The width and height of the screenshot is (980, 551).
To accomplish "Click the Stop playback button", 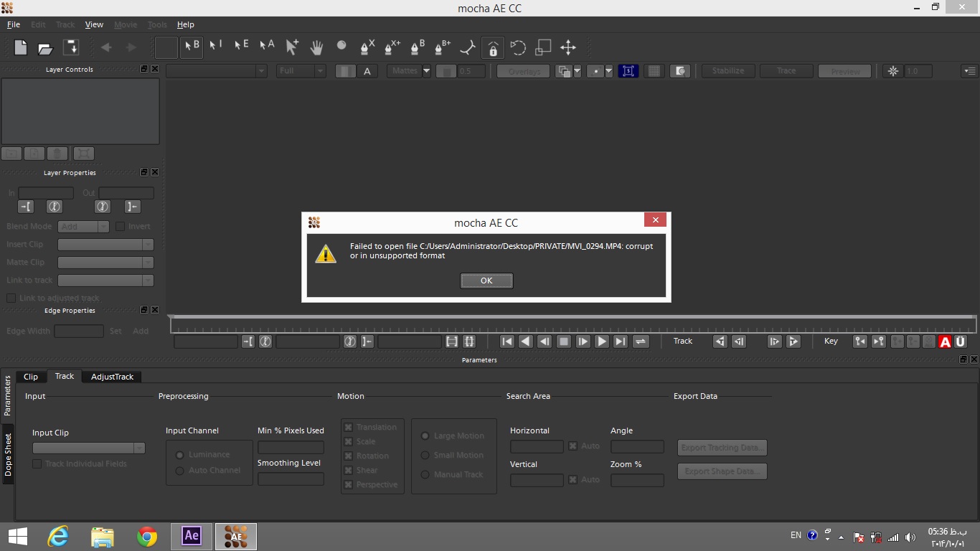I will 564,342.
